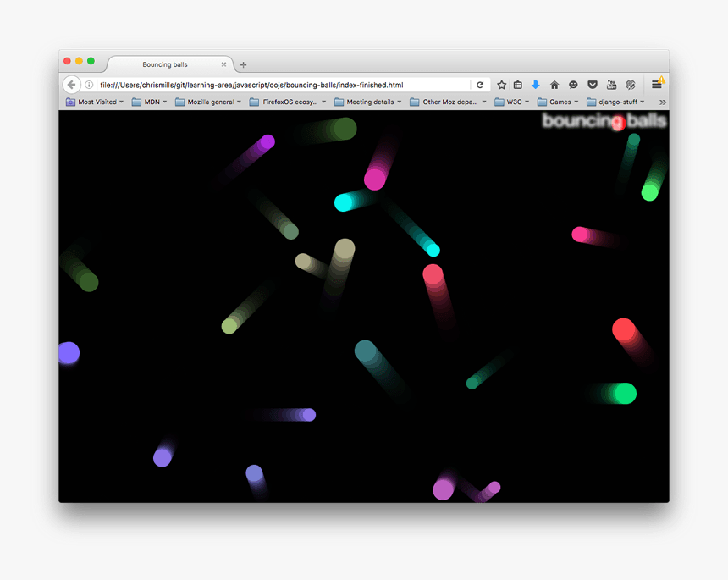Click the URL address input field
The height and width of the screenshot is (580, 728).
pos(279,84)
